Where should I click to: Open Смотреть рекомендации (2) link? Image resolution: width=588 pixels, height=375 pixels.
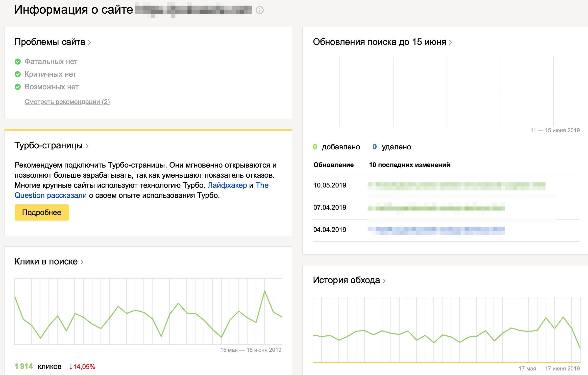[67, 102]
